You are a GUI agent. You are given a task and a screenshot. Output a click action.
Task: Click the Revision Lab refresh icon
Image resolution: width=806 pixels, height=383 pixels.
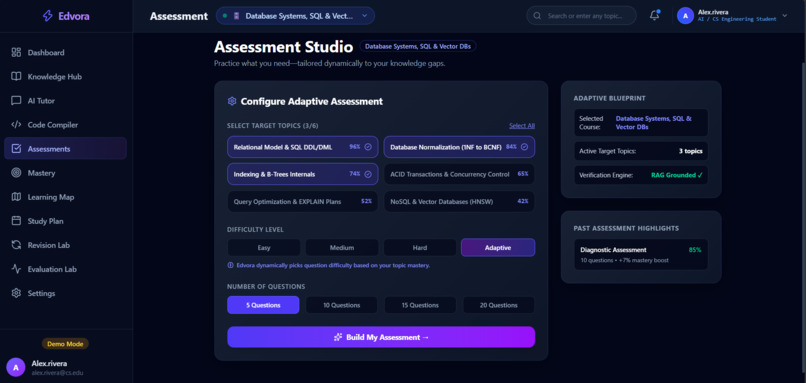point(16,245)
